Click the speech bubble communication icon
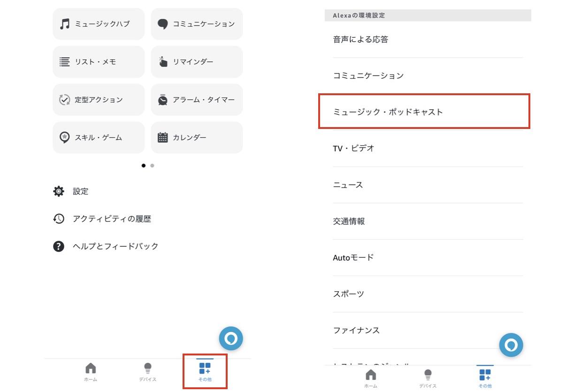This screenshot has width=566, height=392. (x=163, y=24)
